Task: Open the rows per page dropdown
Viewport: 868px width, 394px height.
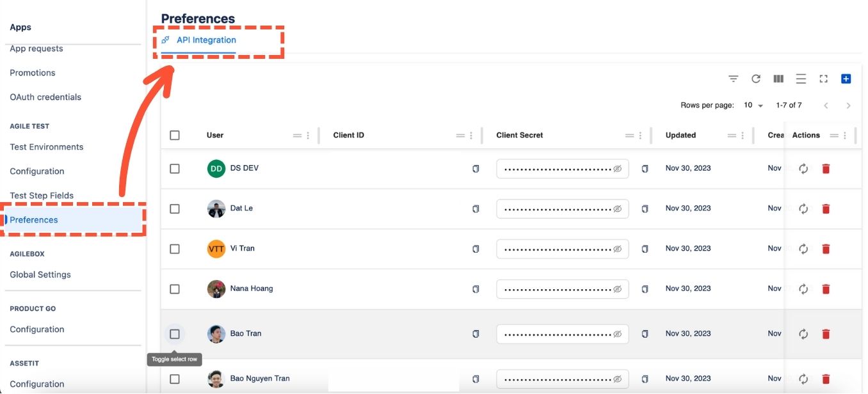Action: tap(753, 106)
